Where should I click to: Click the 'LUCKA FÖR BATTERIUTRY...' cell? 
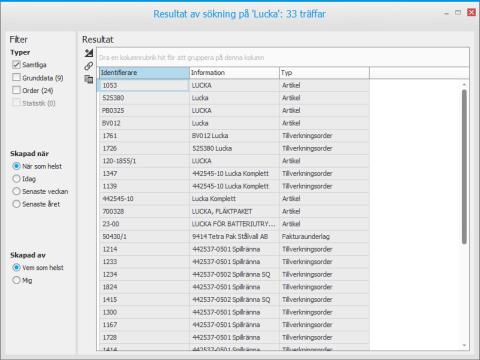234,224
